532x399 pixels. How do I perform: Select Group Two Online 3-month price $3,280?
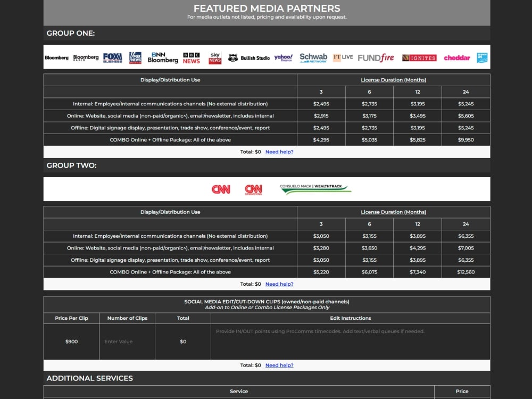tap(321, 248)
